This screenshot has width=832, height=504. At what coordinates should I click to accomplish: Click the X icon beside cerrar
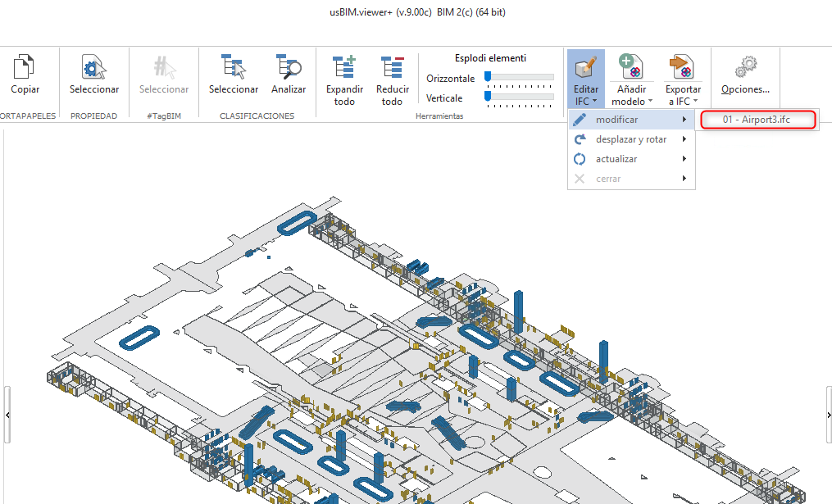tap(580, 179)
